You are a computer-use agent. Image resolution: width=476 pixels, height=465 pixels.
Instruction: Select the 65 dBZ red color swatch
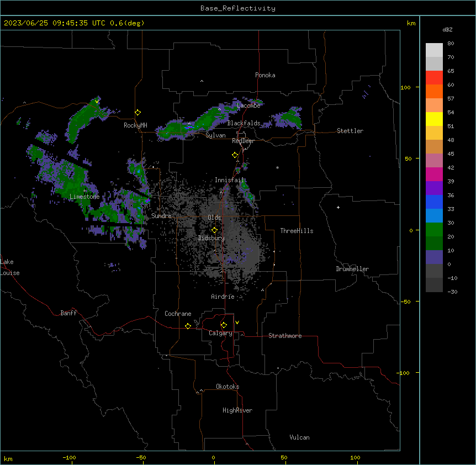[x=434, y=78]
